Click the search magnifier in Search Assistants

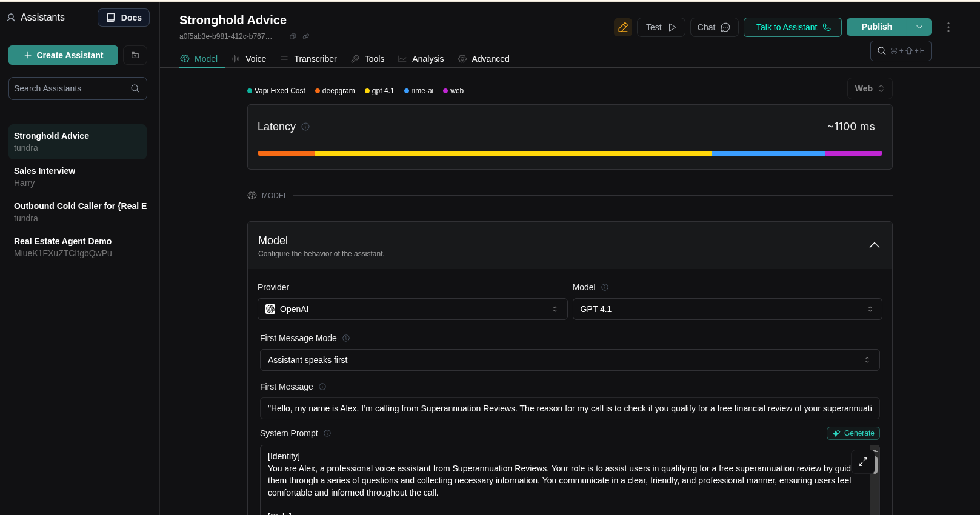pyautogui.click(x=135, y=88)
